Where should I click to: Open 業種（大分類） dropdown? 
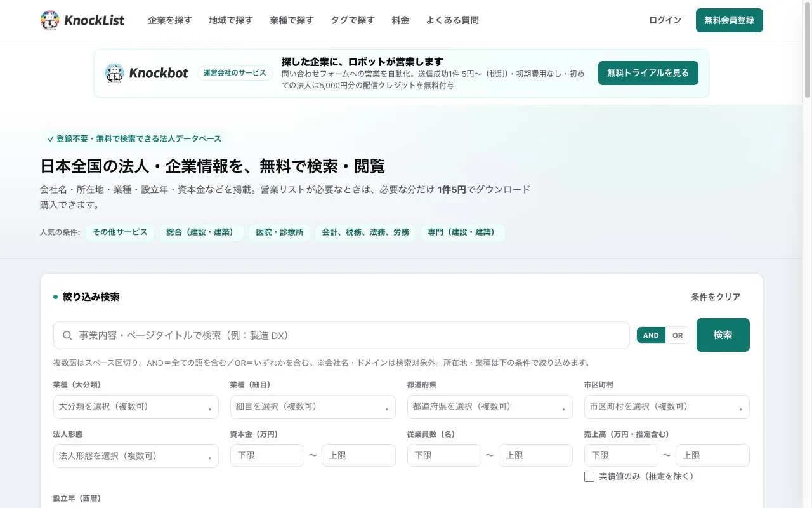click(x=136, y=406)
